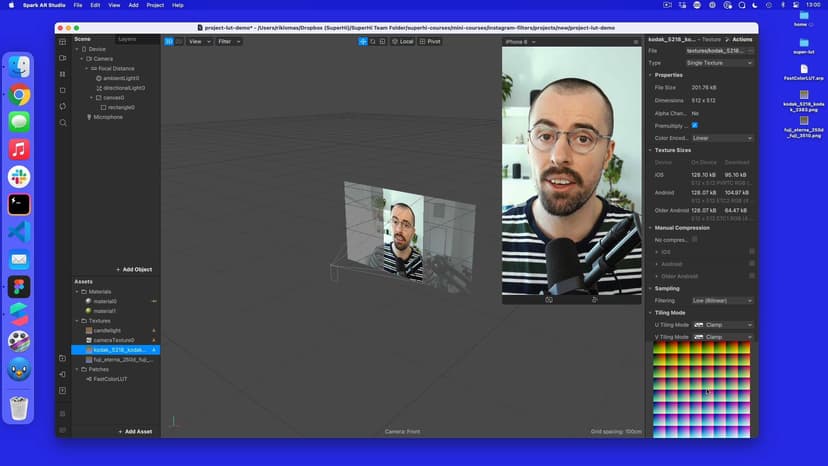Click the simulator hamburger menu icon
Viewport: 828px width, 466px height.
point(636,42)
